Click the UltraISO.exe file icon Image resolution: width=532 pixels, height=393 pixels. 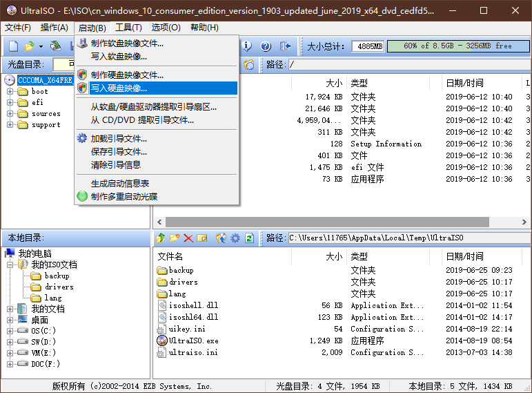tap(162, 341)
